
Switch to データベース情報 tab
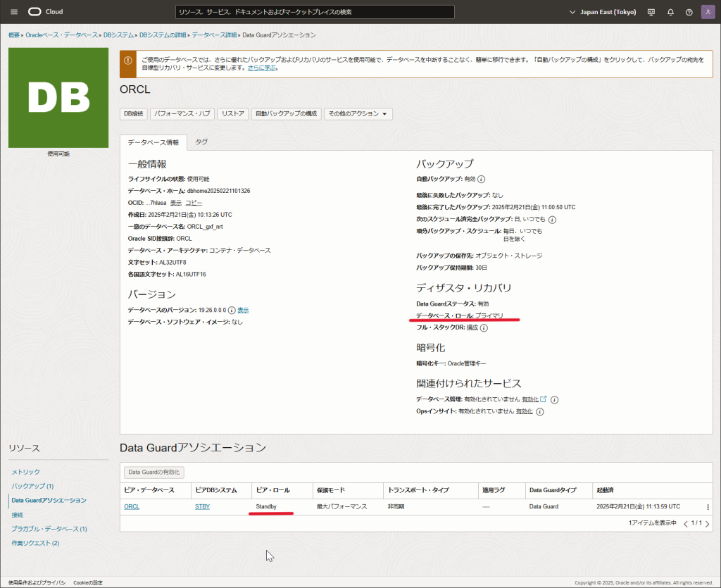click(153, 142)
